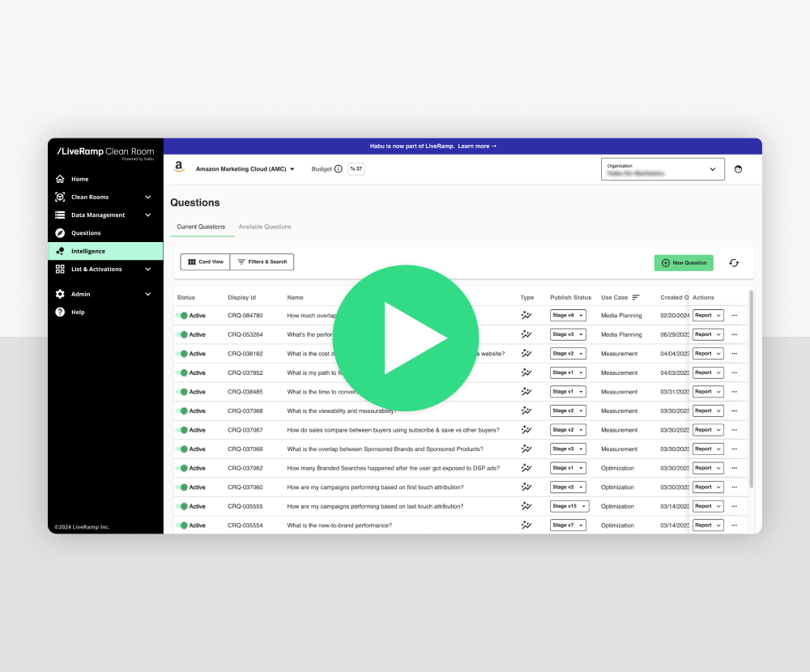
Task: Click type icon for CRQ-053264 row
Action: click(x=526, y=334)
